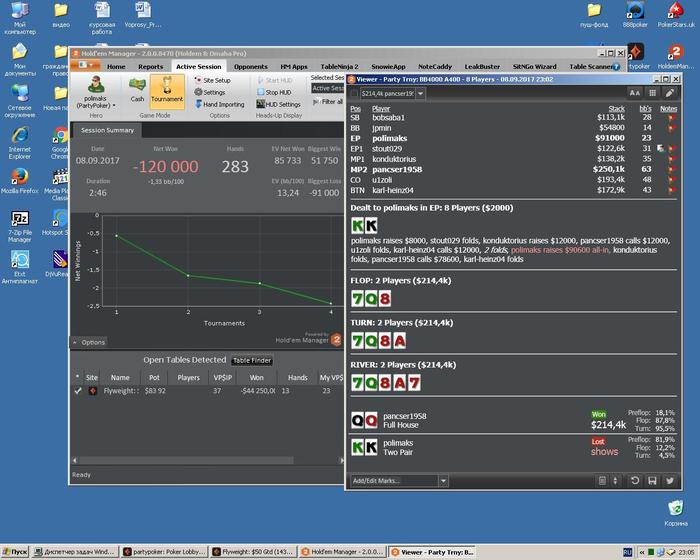This screenshot has height=560, width=700.
Task: Click the bb's column header in Viewer
Action: point(646,109)
